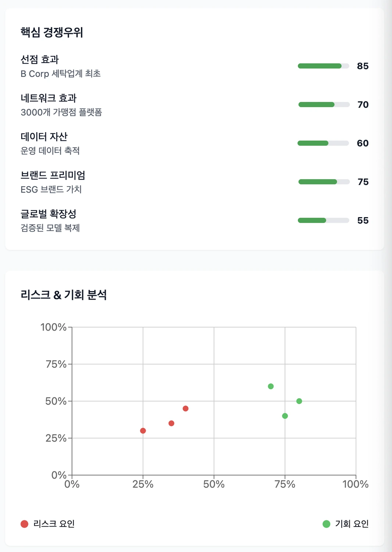Click the 리스크 & 기회 분석 heading
Image resolution: width=392 pixels, height=552 pixels.
click(x=64, y=295)
